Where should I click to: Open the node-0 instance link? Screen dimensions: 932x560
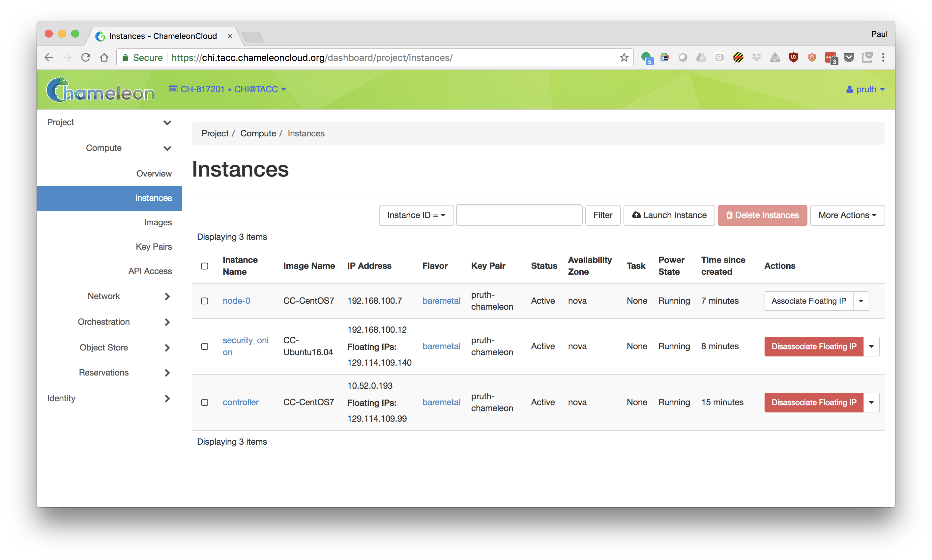click(x=236, y=301)
